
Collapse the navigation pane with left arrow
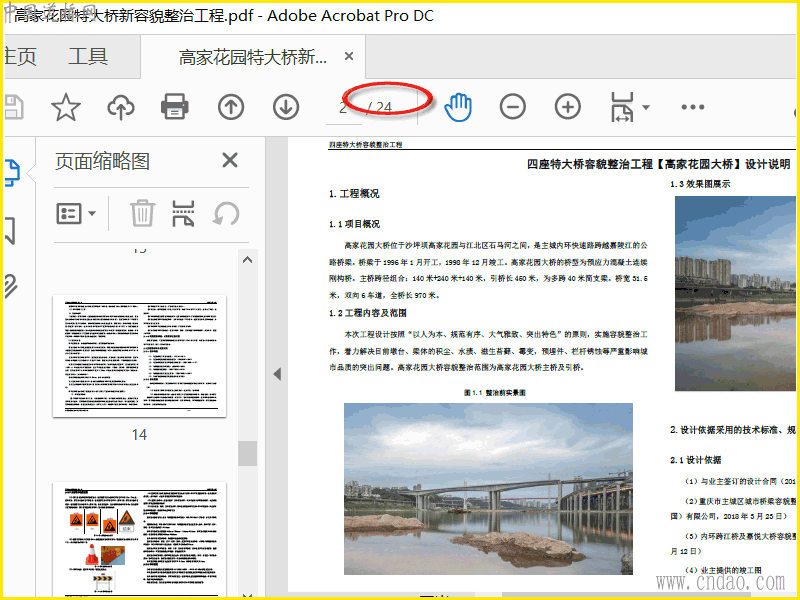pyautogui.click(x=277, y=374)
